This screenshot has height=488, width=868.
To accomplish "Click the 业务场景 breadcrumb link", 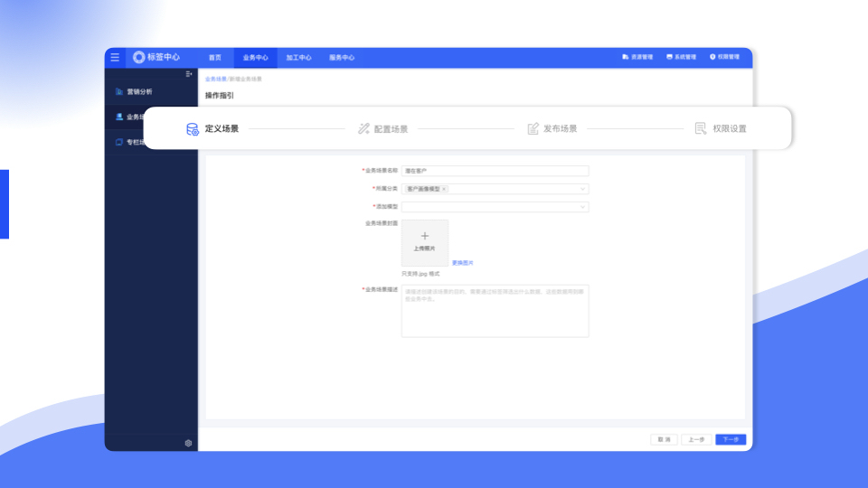I will pos(216,80).
